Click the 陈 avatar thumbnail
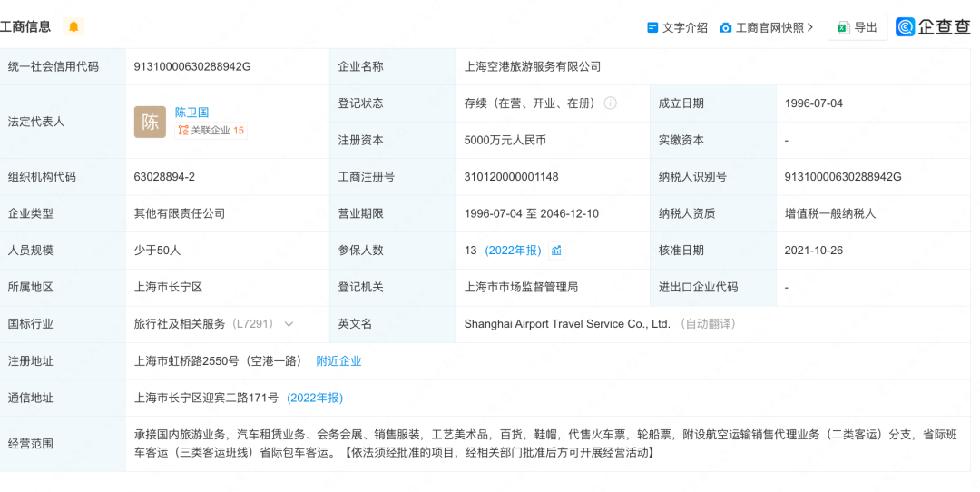 coord(150,122)
